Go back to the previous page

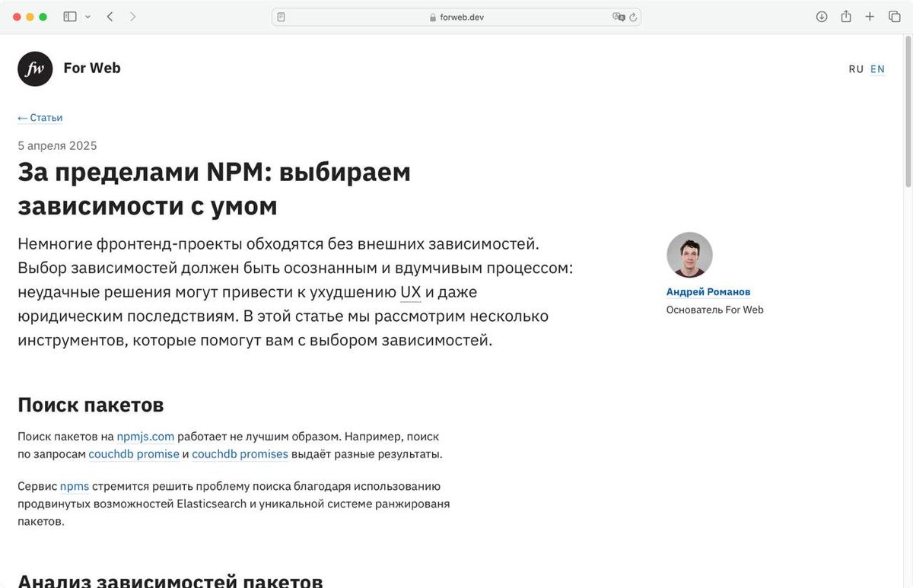click(110, 17)
